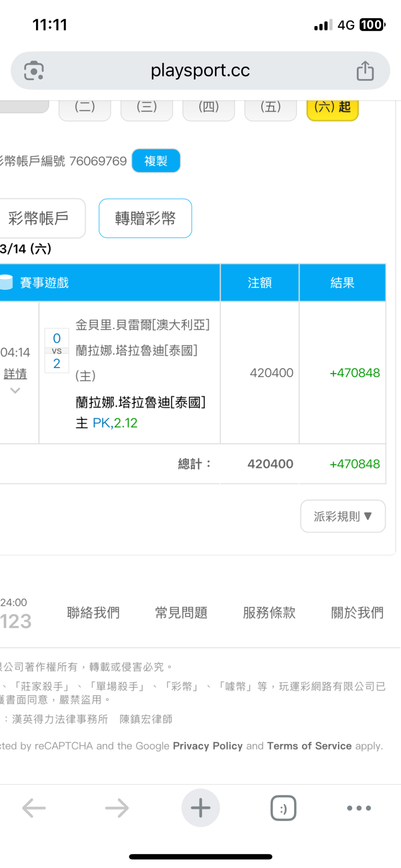Open the Privacy Policy link
Image resolution: width=401 pixels, height=868 pixels.
[208, 746]
